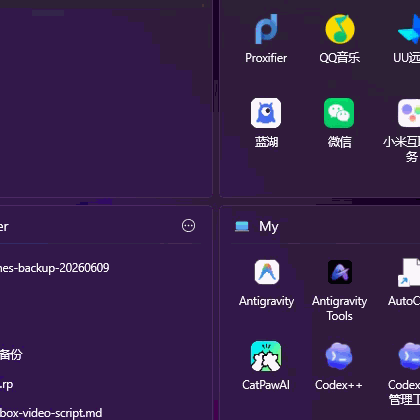Click the My panel title
Image resolution: width=420 pixels, height=420 pixels.
[269, 227]
